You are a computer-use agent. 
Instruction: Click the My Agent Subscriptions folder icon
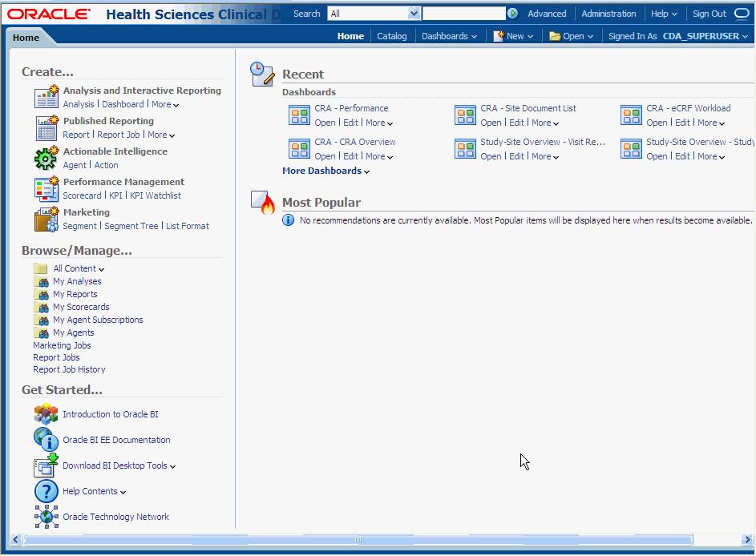coord(41,320)
